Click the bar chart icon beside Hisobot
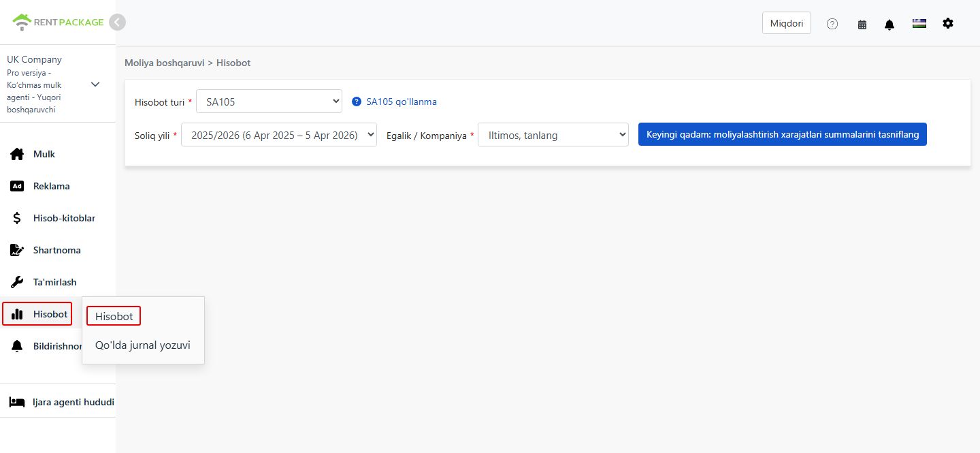The image size is (980, 453). pyautogui.click(x=17, y=314)
